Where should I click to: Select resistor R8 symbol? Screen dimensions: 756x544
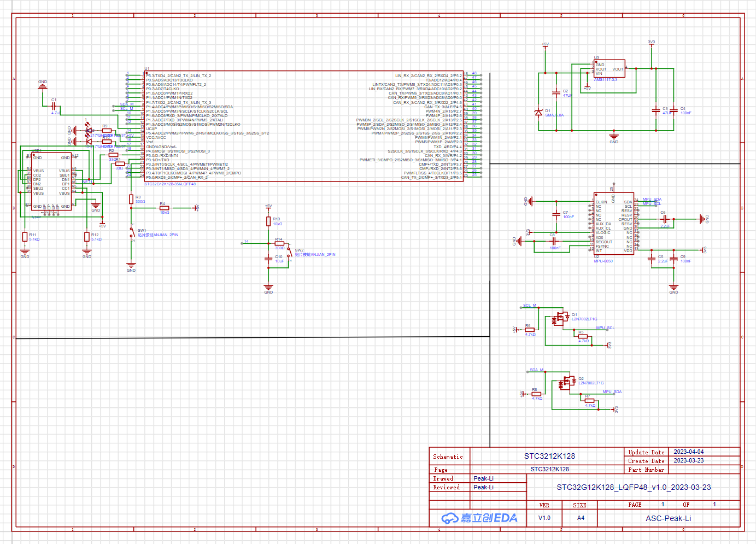[536, 394]
